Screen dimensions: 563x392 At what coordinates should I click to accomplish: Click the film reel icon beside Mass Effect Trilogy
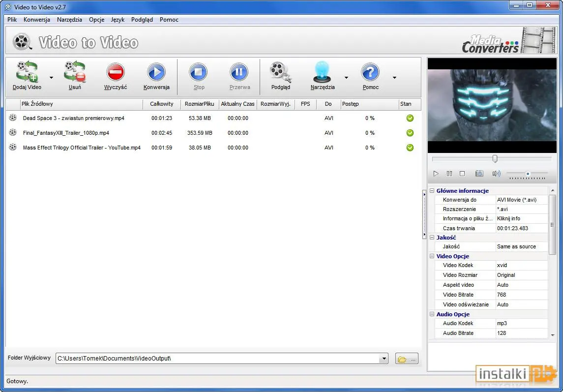tap(13, 147)
